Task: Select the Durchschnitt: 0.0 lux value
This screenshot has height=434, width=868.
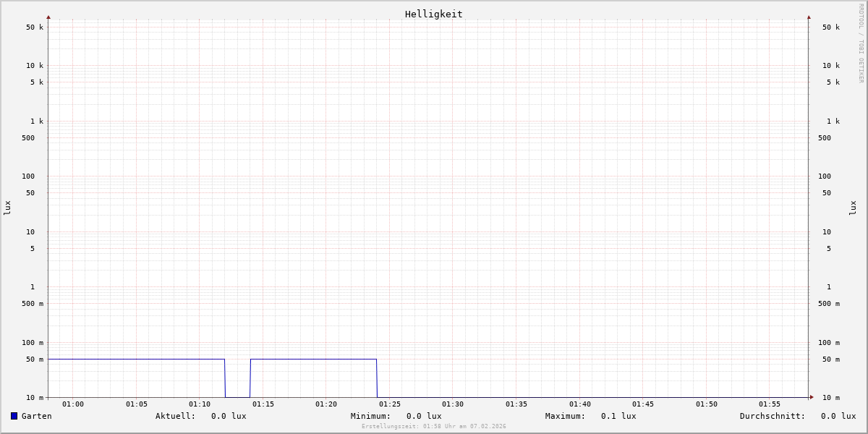Action: 798,416
